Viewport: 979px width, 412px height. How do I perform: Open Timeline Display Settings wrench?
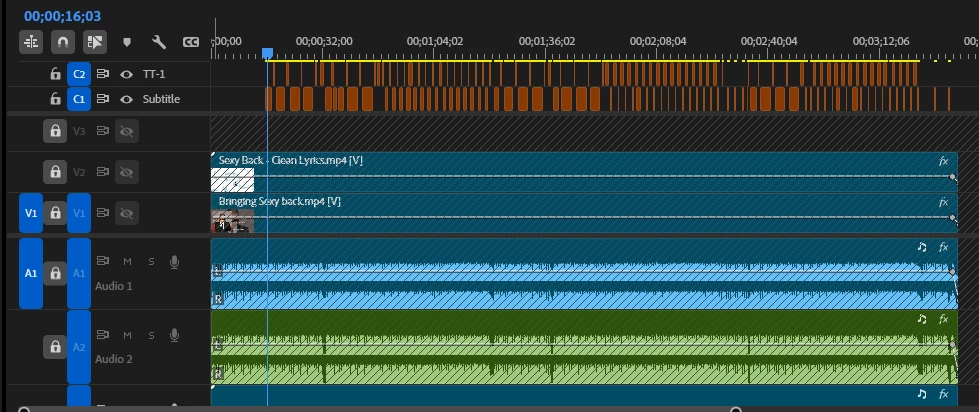pos(159,42)
